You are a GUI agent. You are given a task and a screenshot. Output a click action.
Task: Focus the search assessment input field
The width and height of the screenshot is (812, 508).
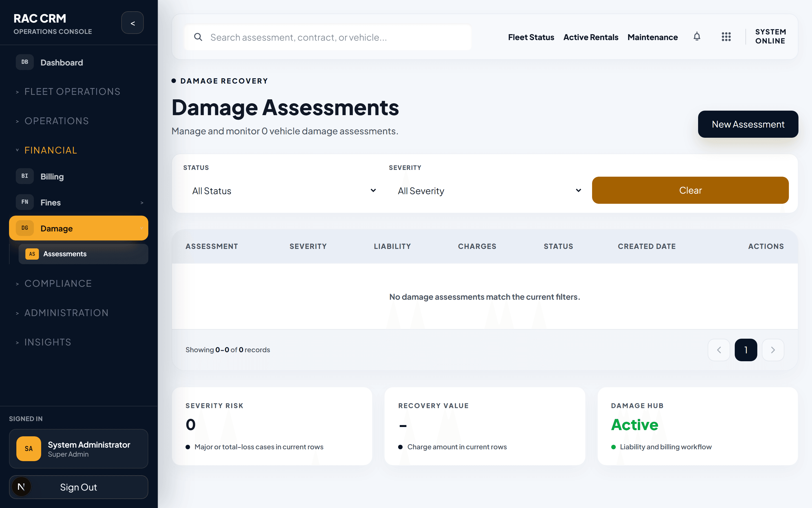pos(328,37)
